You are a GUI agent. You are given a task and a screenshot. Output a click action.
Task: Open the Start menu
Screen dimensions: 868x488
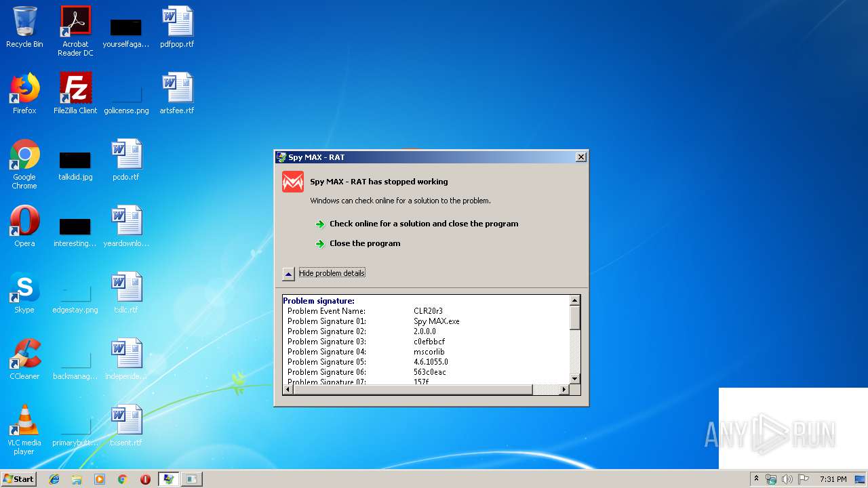pos(19,479)
